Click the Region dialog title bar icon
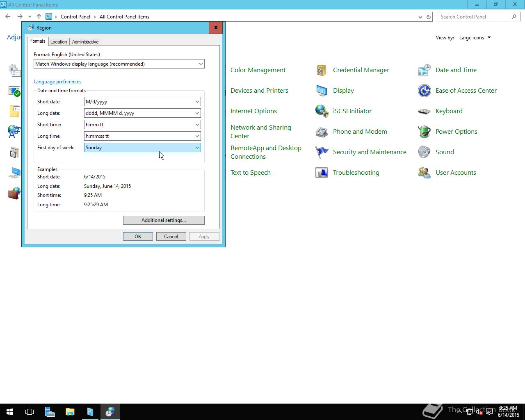Screen dimensions: 525x420 click(31, 28)
